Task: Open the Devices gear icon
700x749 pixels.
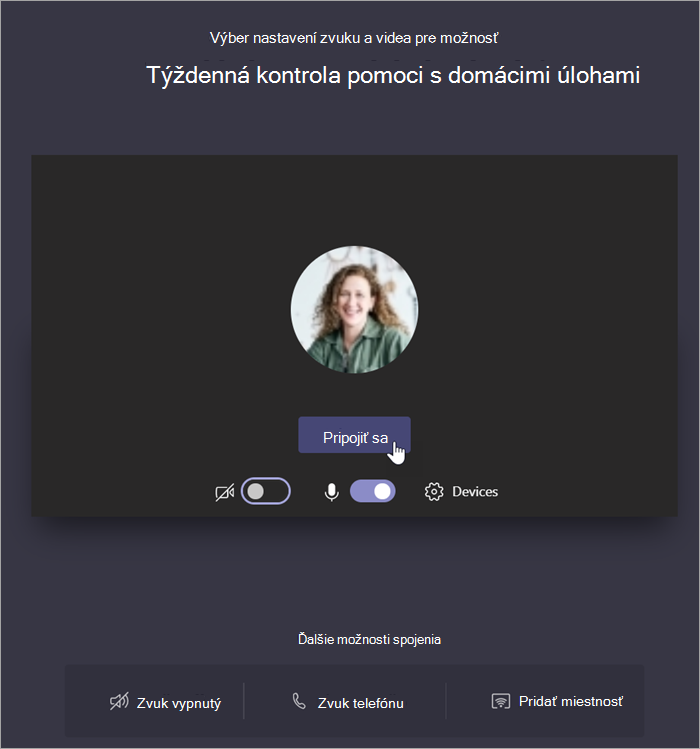Action: [434, 492]
